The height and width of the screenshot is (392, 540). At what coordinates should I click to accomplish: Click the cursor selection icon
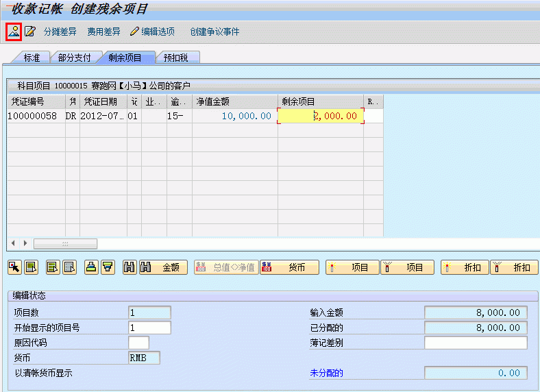[15, 267]
